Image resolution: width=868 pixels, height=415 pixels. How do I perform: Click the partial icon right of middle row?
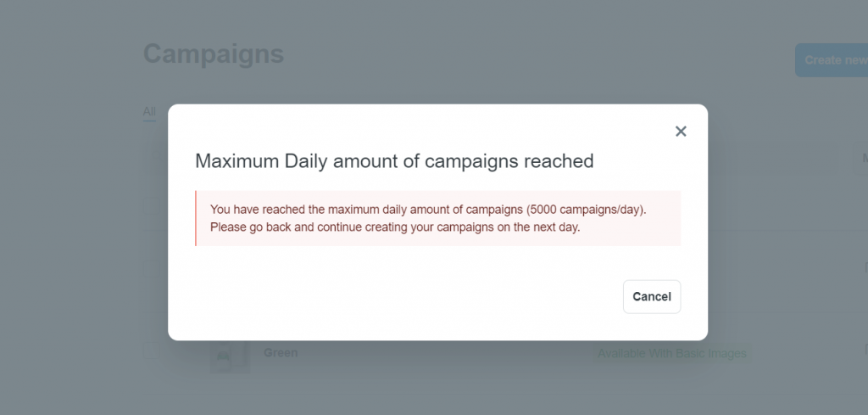865,267
